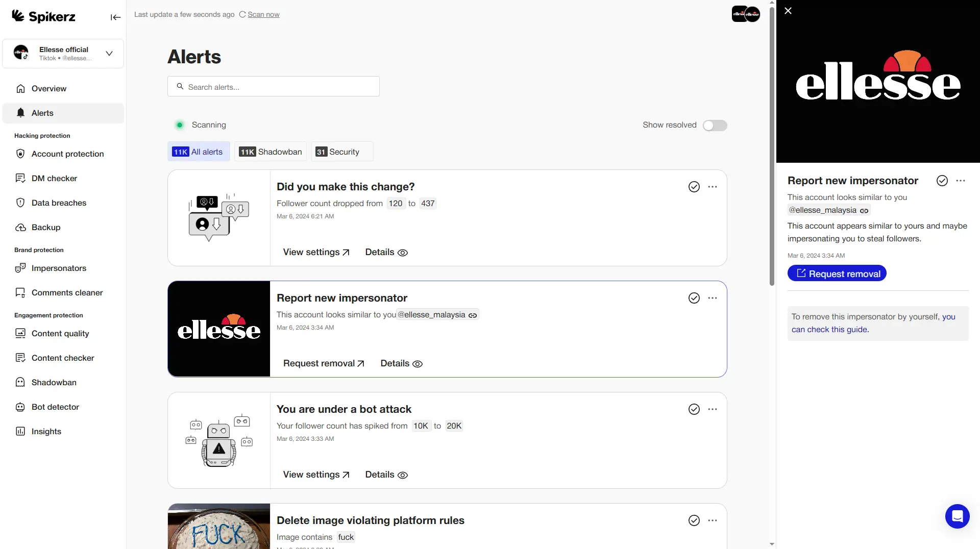This screenshot has width=980, height=549.
Task: Click the Spikerz logo
Action: (x=43, y=16)
